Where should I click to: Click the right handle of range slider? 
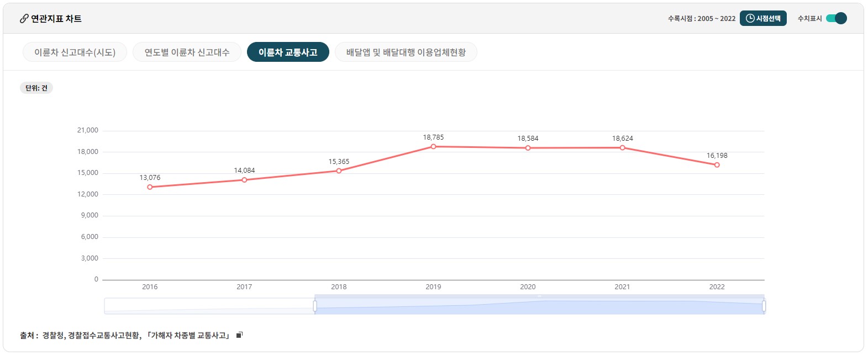coord(764,306)
